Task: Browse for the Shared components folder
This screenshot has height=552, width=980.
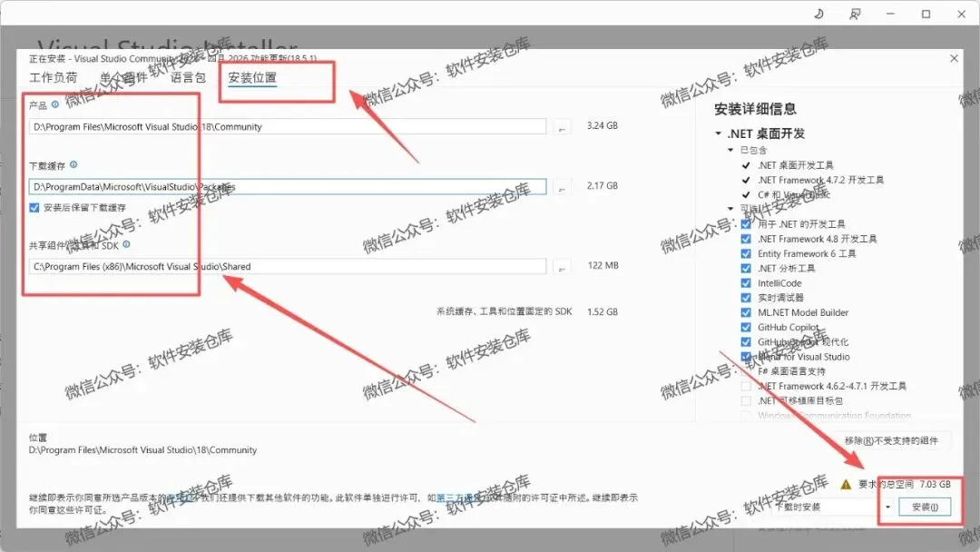Action: (562, 267)
